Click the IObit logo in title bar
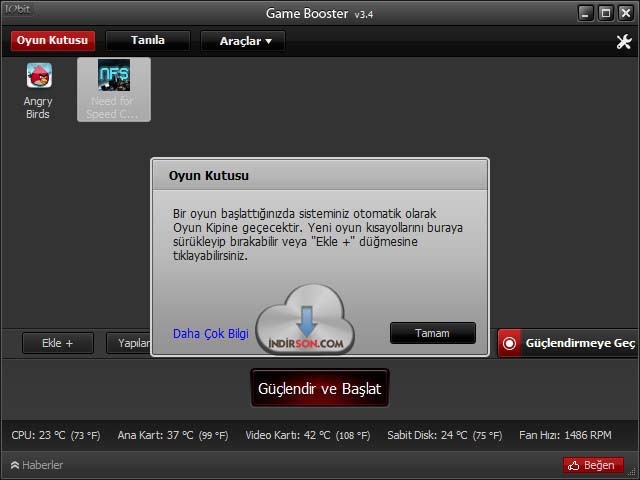 pyautogui.click(x=18, y=9)
